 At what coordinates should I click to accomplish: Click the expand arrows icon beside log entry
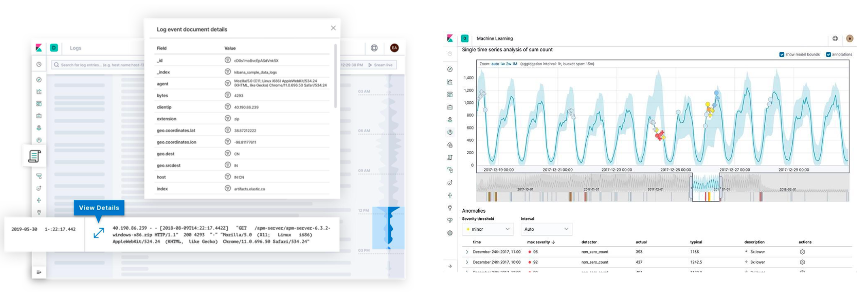click(x=99, y=233)
